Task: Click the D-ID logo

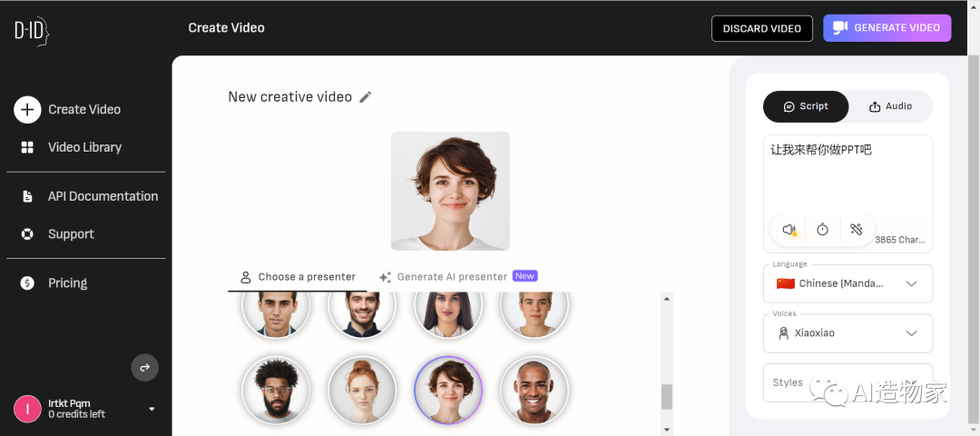Action: [x=31, y=31]
